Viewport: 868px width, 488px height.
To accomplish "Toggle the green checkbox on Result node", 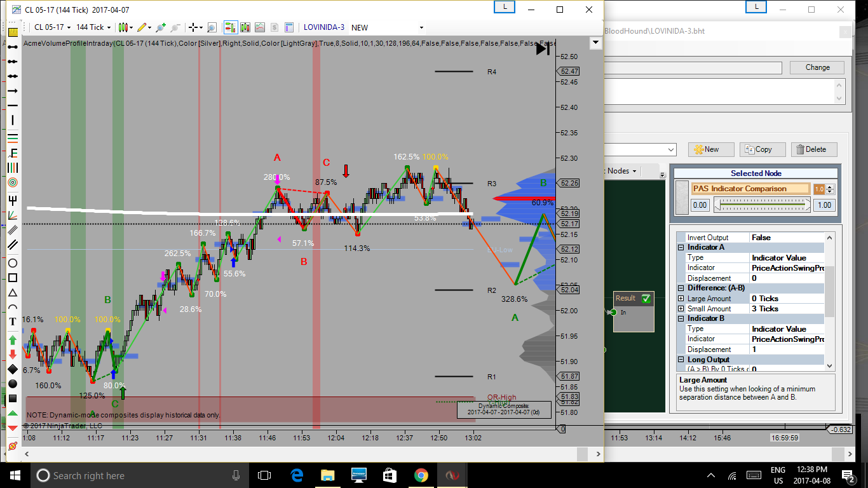I will pos(646,298).
